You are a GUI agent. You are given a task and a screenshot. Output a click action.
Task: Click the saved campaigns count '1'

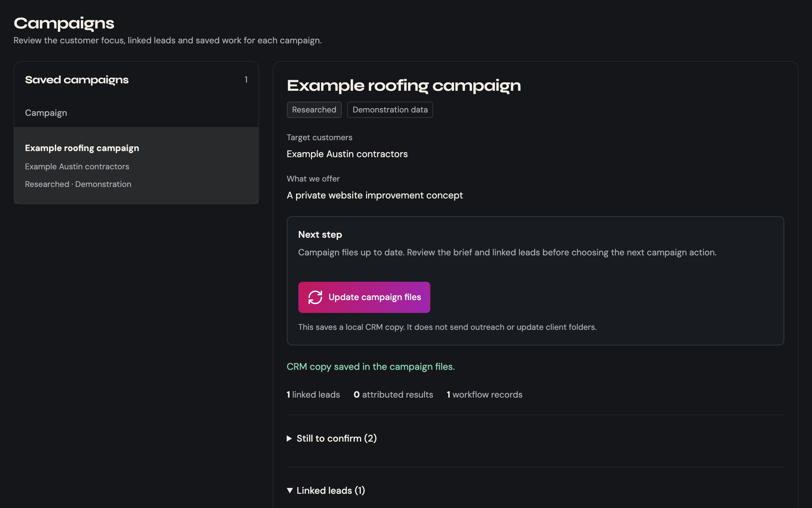click(246, 80)
